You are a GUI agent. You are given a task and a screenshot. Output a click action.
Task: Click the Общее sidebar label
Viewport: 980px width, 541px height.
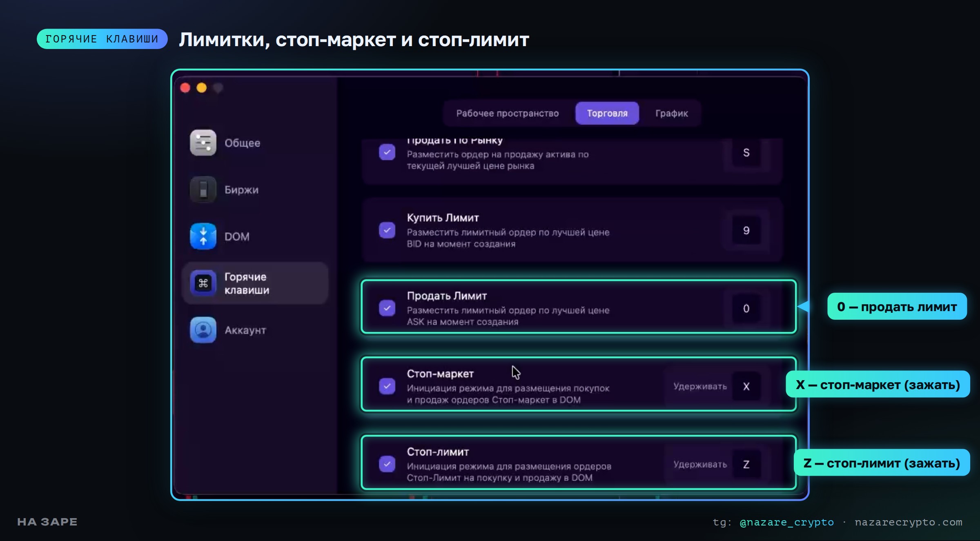tap(242, 143)
